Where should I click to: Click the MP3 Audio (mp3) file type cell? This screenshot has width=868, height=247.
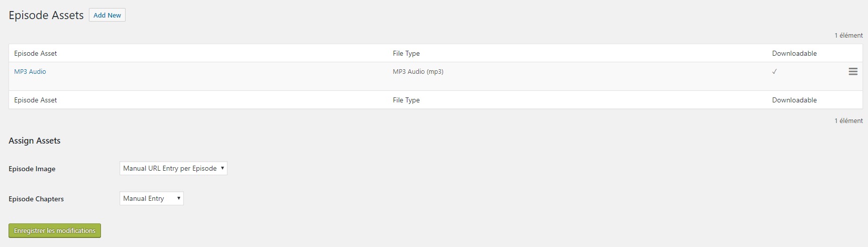pyautogui.click(x=418, y=71)
